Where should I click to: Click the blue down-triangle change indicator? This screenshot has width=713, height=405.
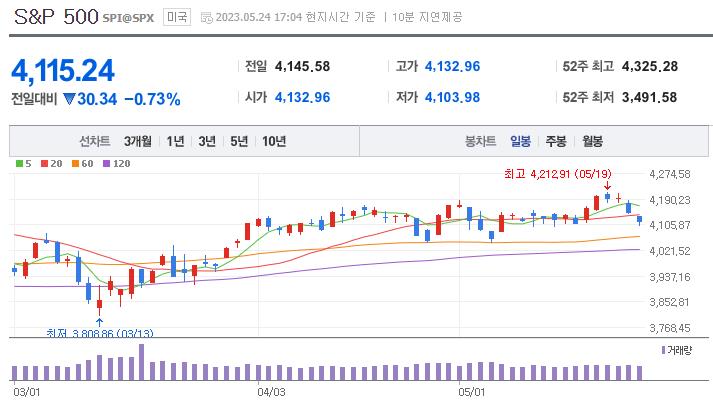pyautogui.click(x=69, y=99)
